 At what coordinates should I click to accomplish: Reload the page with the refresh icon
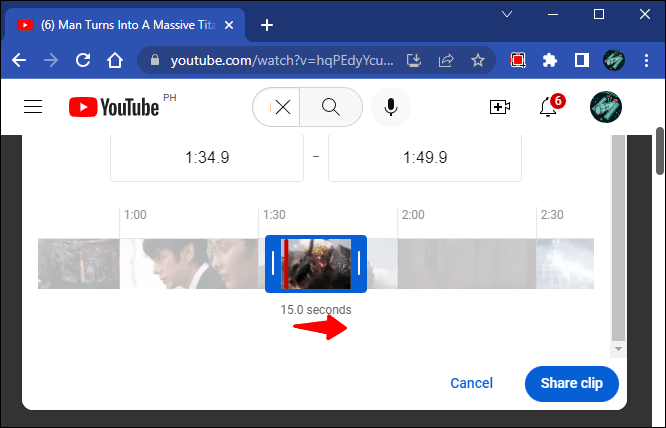coord(83,60)
